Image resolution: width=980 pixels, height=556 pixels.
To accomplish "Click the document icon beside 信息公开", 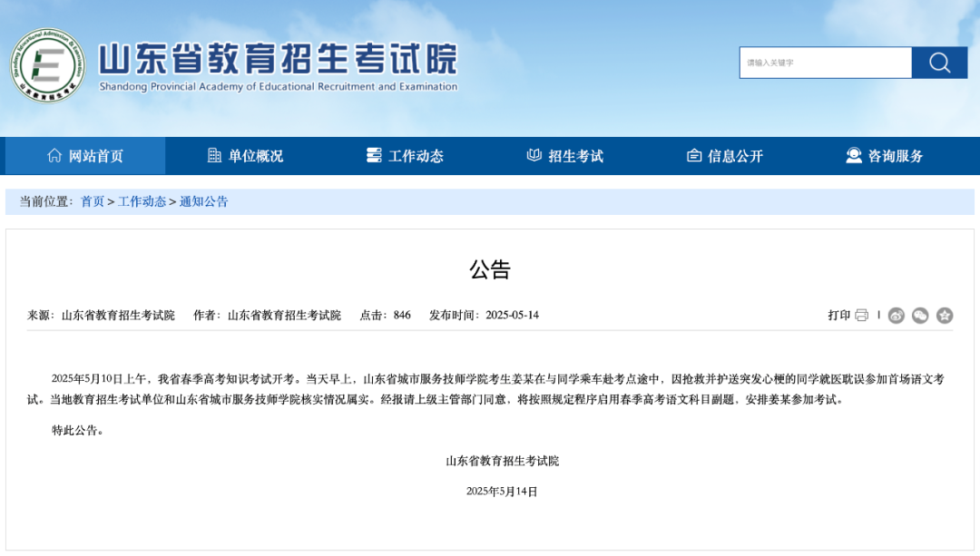I will (x=692, y=155).
